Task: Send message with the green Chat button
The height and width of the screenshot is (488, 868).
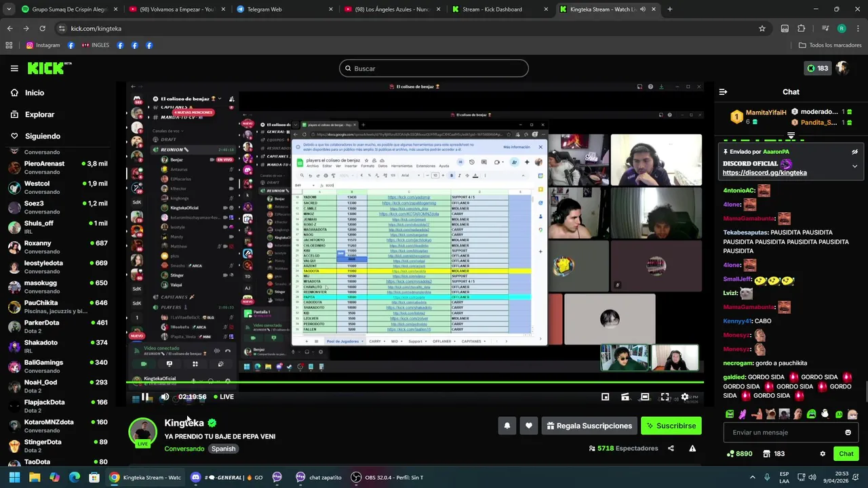Action: [846, 453]
